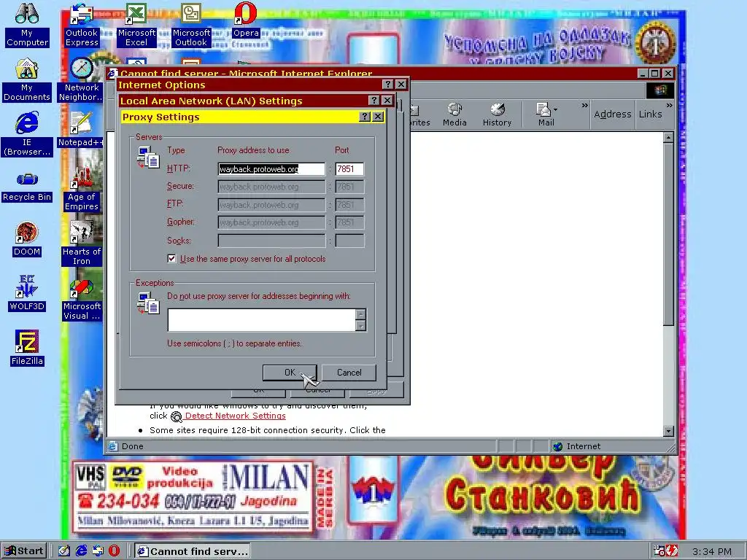The width and height of the screenshot is (747, 560).
Task: Open the Start menu
Action: point(24,551)
